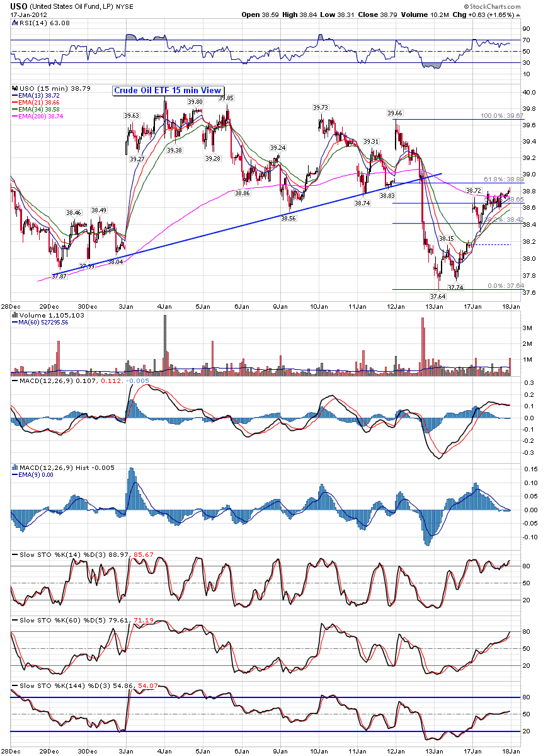Viewport: 548px width, 756px height.
Task: Click the 38.56 low price label
Action: 288,219
